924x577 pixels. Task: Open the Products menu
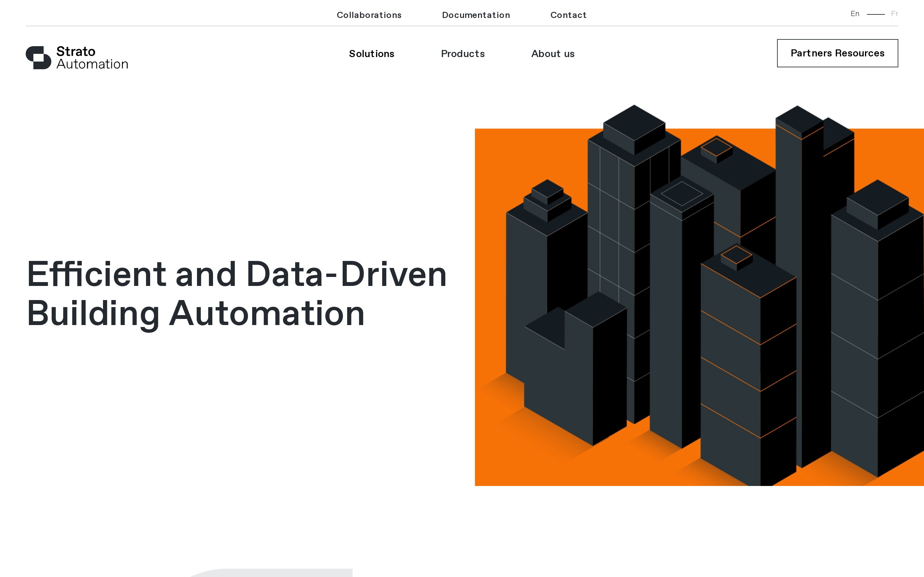click(463, 54)
